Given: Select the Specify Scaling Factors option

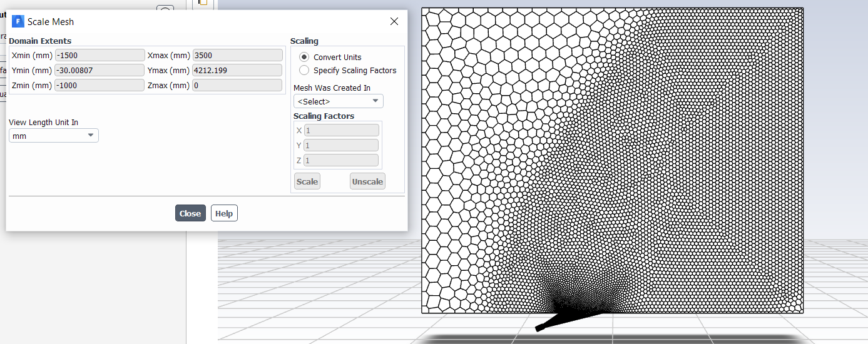Looking at the screenshot, I should pos(304,70).
